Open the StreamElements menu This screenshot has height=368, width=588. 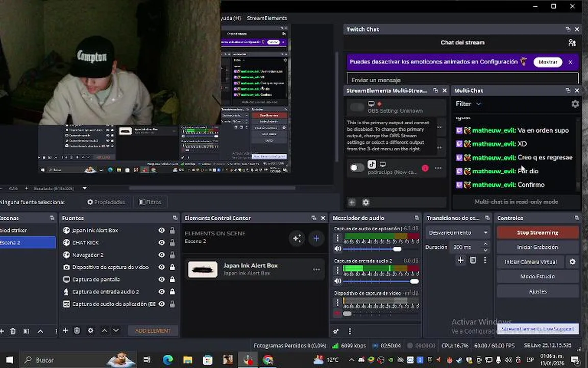coord(266,18)
